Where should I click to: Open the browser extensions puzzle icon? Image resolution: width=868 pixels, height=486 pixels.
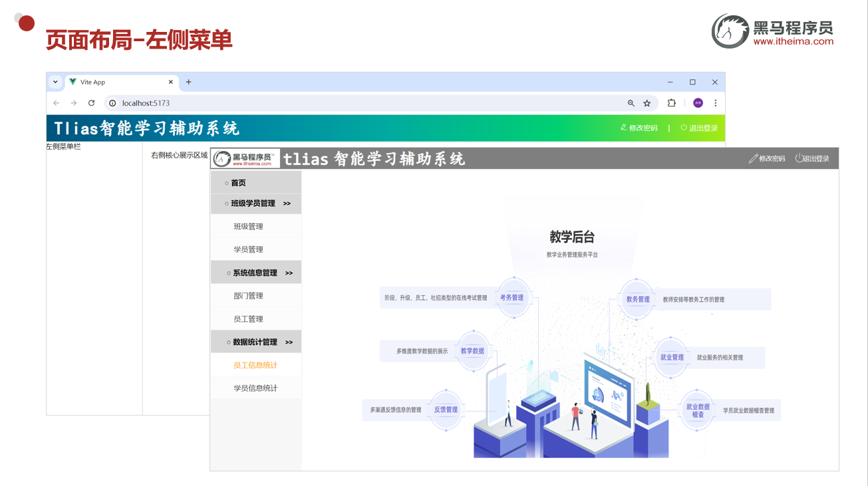pos(671,103)
